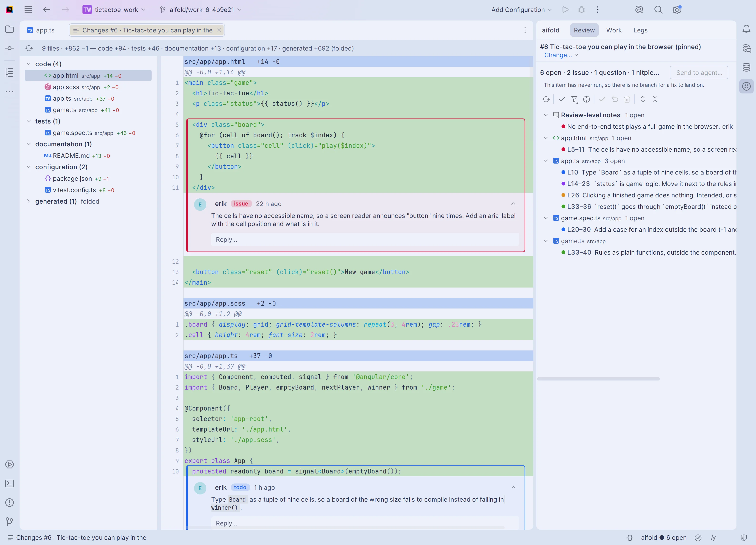The height and width of the screenshot is (545, 756).
Task: Collapse erik's todo comment thread
Action: pos(513,487)
